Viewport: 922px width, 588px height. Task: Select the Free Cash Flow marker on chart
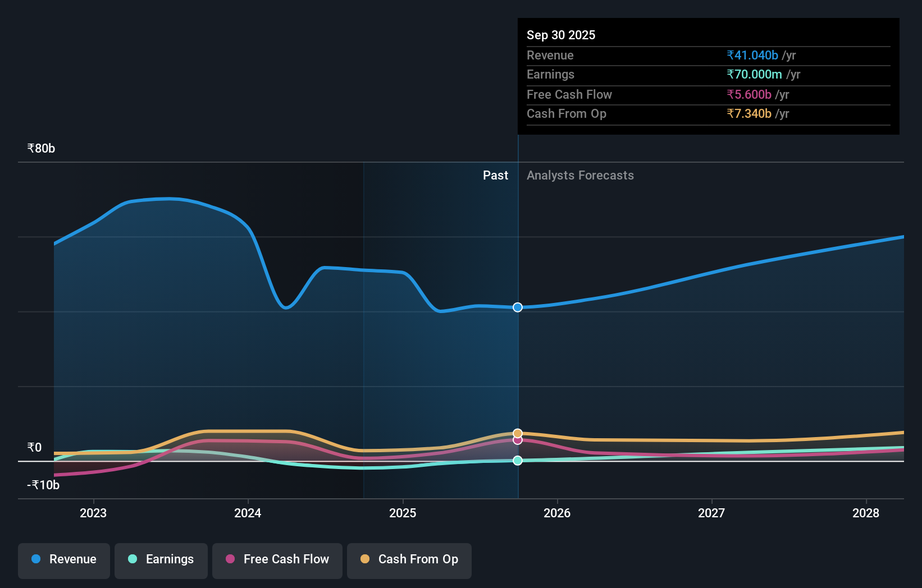517,440
